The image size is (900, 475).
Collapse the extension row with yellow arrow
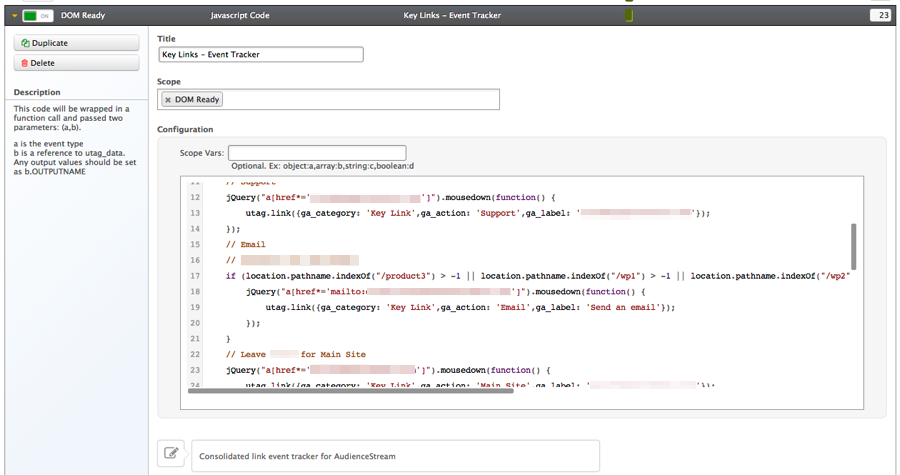click(14, 16)
